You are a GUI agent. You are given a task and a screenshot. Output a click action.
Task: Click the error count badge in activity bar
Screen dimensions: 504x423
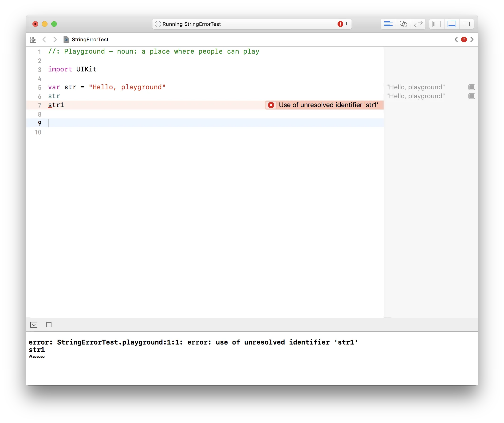(x=342, y=24)
